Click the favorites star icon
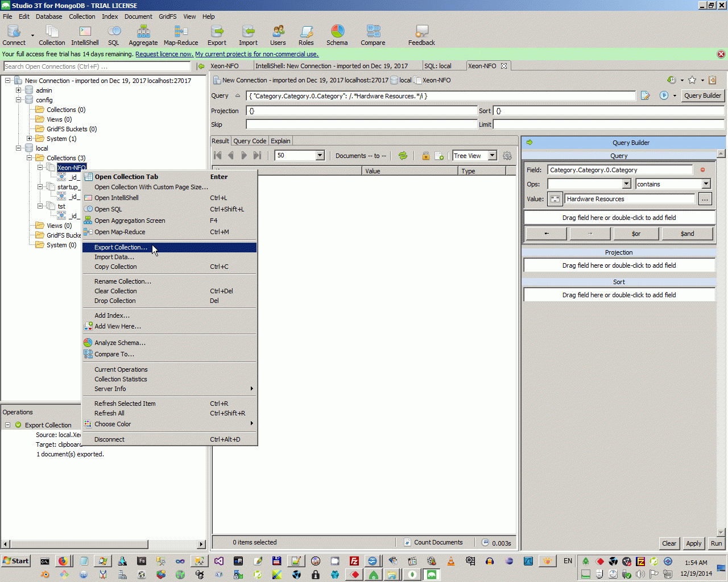Screen dimensions: 728x582 coord(692,80)
